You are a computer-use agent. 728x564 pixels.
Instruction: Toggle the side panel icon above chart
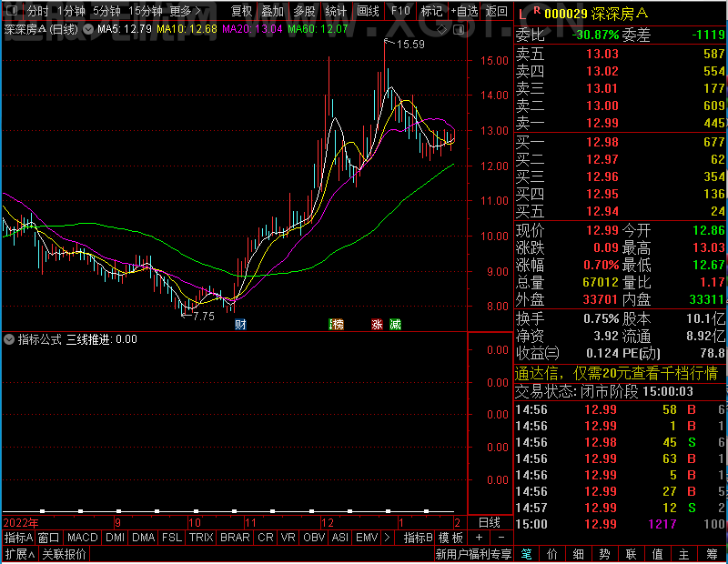click(459, 30)
